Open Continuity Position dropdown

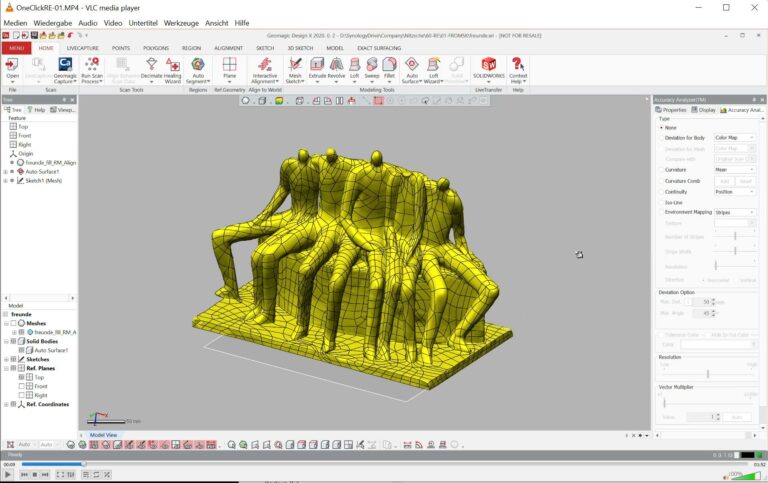[735, 192]
